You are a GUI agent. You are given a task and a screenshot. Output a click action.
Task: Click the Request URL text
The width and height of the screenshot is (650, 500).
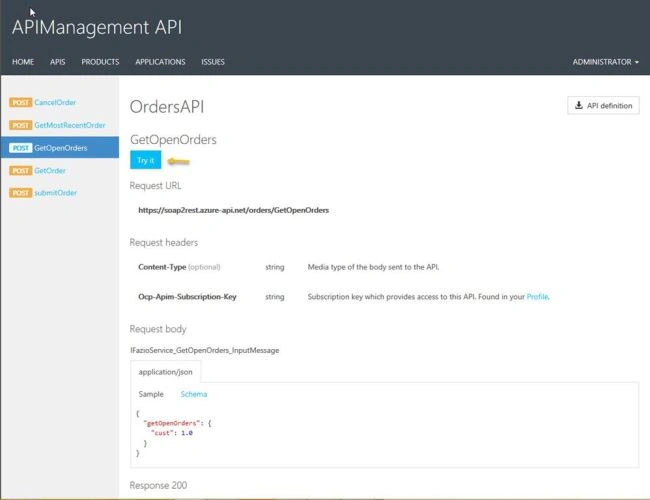pos(233,210)
